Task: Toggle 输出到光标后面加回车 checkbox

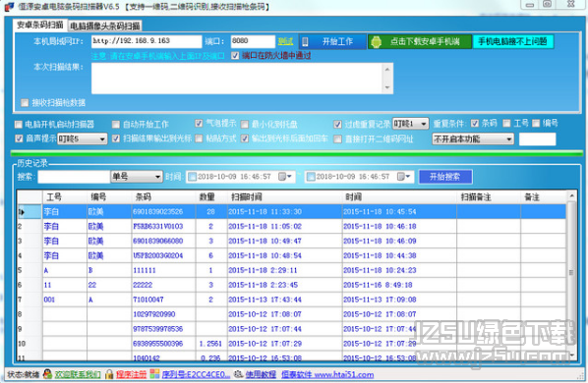Action: point(245,138)
